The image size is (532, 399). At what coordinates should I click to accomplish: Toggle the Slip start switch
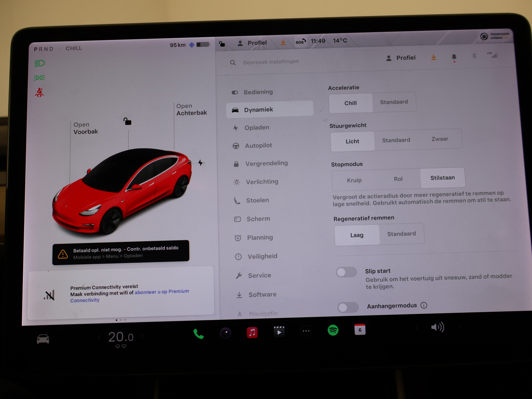point(346,272)
